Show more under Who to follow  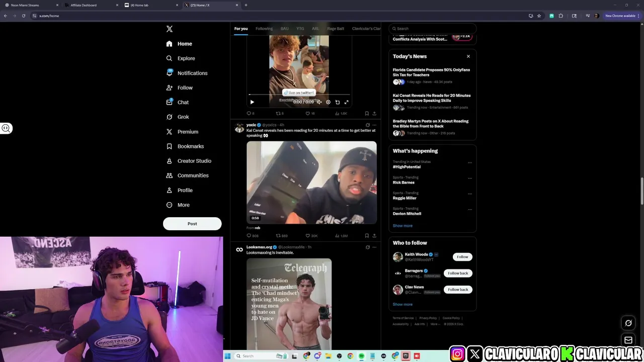coord(403,304)
